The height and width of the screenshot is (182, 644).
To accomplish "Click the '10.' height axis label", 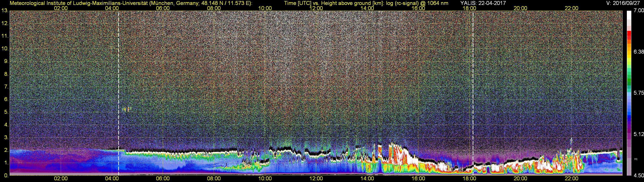I will (5, 49).
